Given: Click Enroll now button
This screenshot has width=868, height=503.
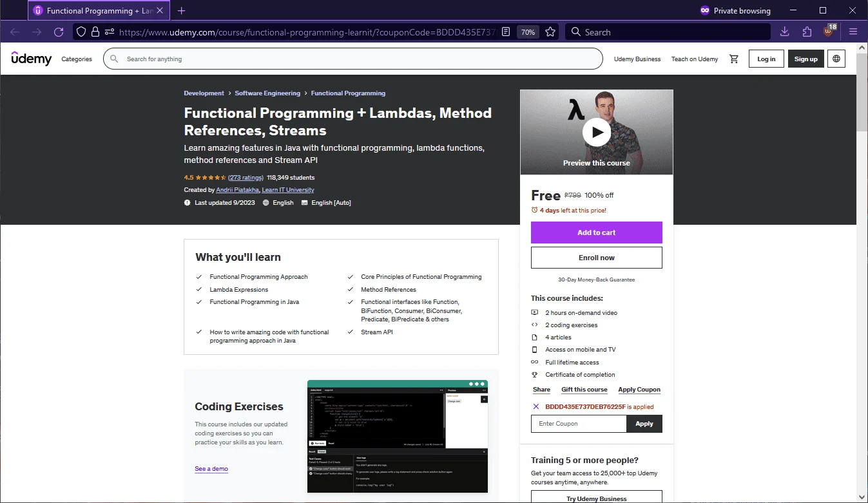Looking at the screenshot, I should (597, 258).
